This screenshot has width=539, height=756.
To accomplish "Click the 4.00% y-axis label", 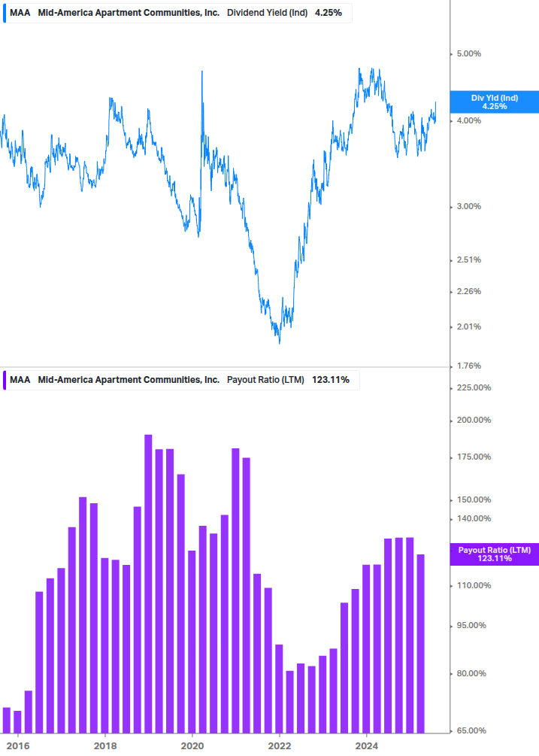I will (x=468, y=120).
